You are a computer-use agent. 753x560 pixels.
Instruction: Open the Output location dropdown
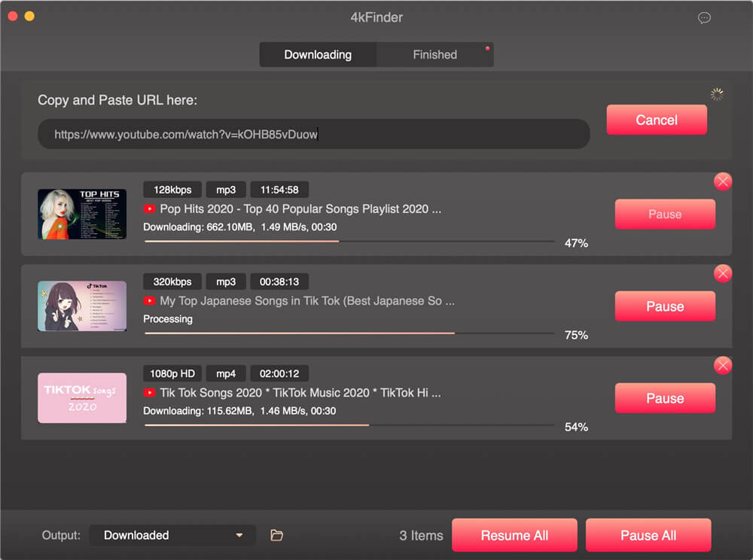click(x=172, y=535)
